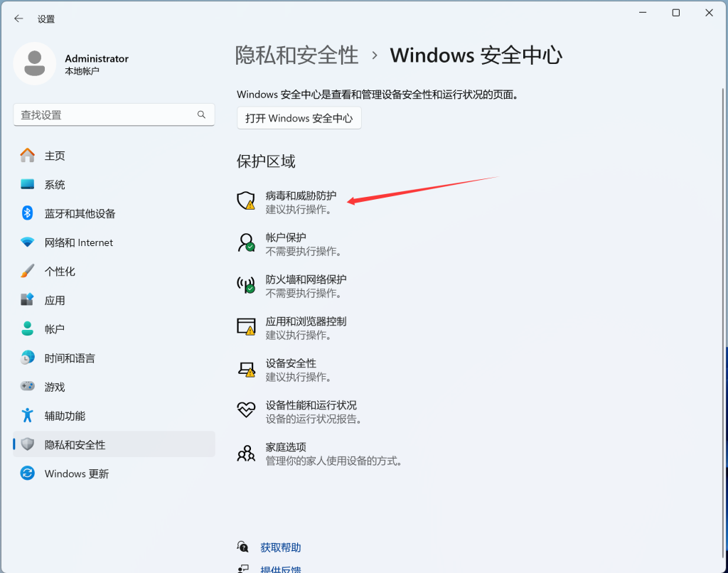Select 辅助功能 in the sidebar
This screenshot has width=728, height=573.
pos(114,415)
